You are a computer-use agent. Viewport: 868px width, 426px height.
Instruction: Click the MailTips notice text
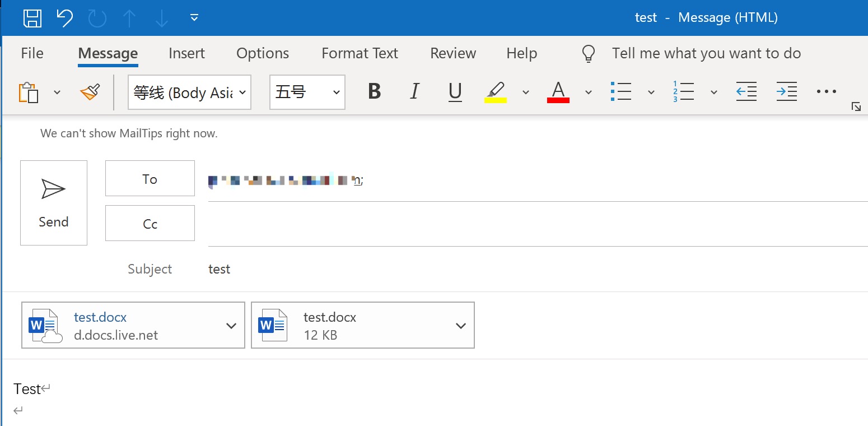[x=129, y=133]
